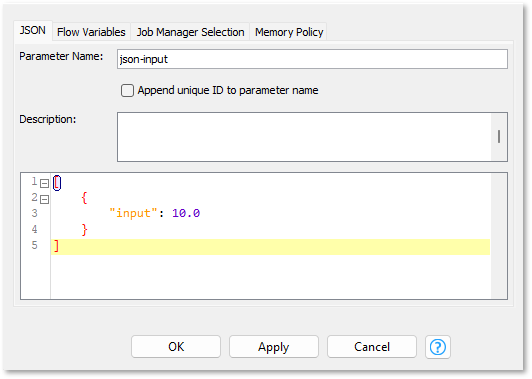Click the "input" key in the editor
This screenshot has width=532, height=379.
(x=134, y=213)
